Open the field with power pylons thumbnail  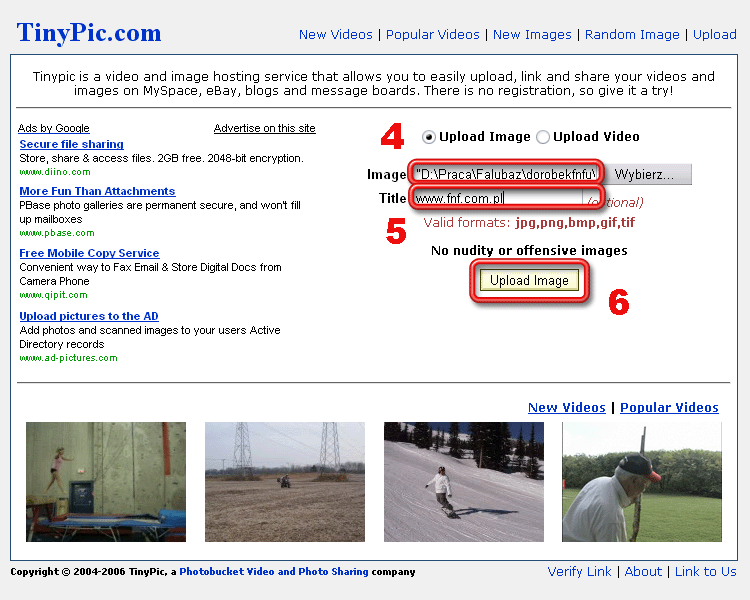coord(285,482)
